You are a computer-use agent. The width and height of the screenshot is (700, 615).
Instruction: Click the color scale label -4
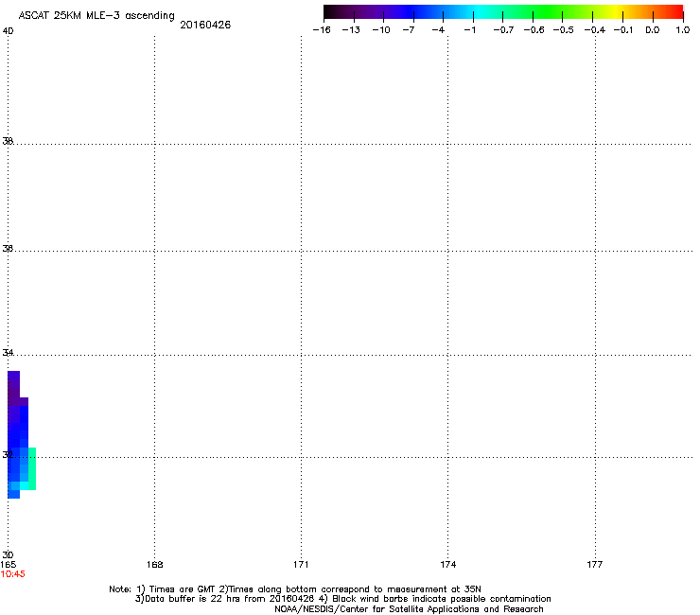pyautogui.click(x=438, y=30)
